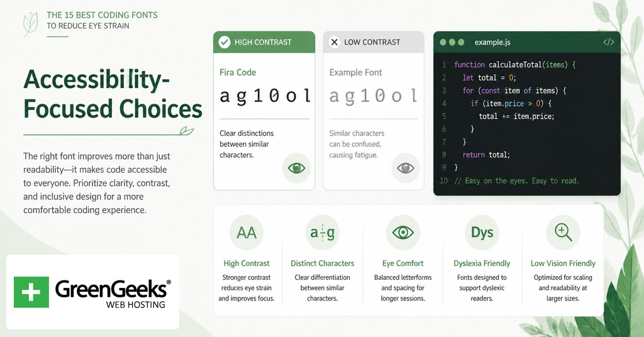Click the X icon in Low Contrast header
This screenshot has height=337, width=644.
coord(335,42)
